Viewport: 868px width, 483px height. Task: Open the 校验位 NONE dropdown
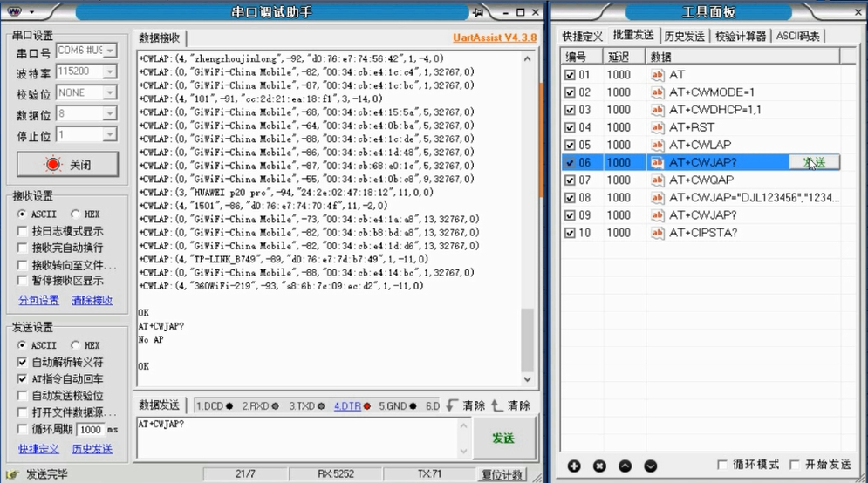[x=110, y=92]
